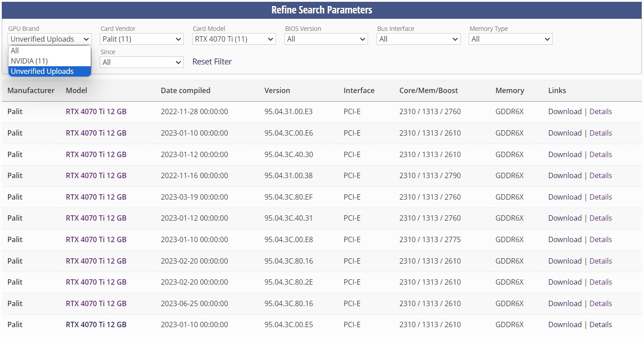The width and height of the screenshot is (644, 337).
Task: View Details for version 95.04.3C.00.E6
Action: [601, 133]
